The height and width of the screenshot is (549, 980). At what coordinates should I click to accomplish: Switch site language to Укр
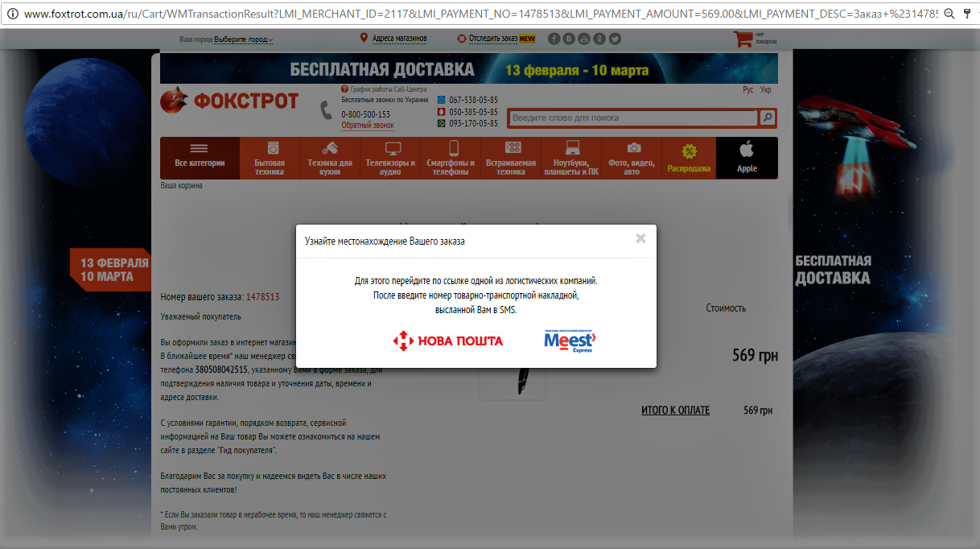coord(766,90)
